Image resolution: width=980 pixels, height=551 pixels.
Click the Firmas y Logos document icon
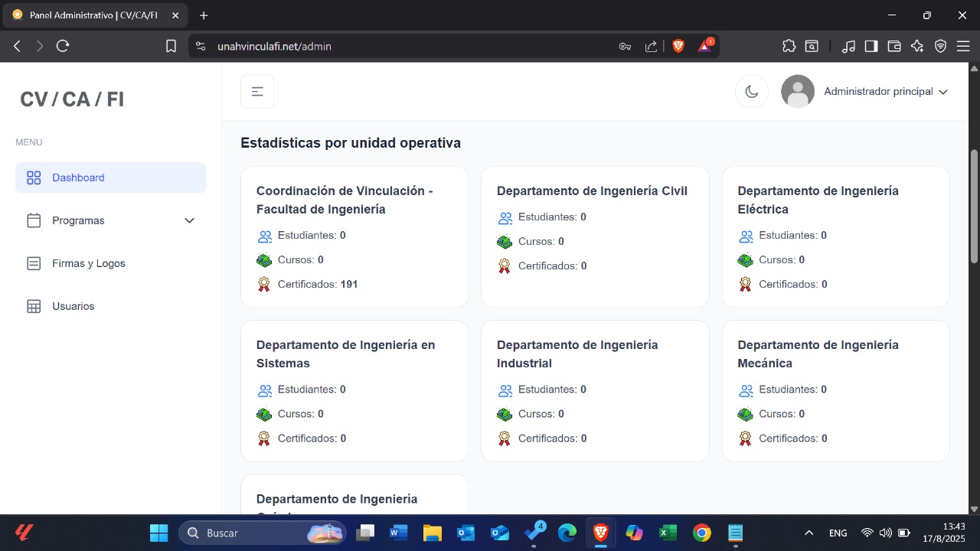[34, 263]
